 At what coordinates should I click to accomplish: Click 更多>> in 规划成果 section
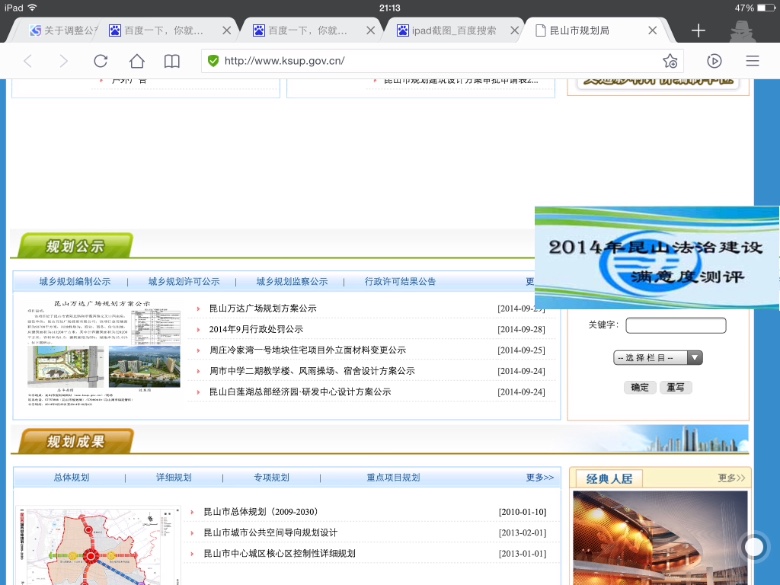539,478
